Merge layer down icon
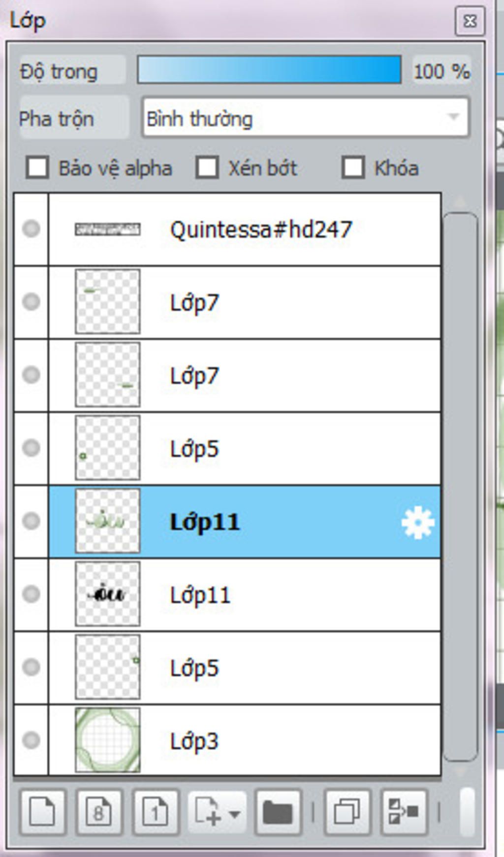504x857 pixels. tap(404, 812)
